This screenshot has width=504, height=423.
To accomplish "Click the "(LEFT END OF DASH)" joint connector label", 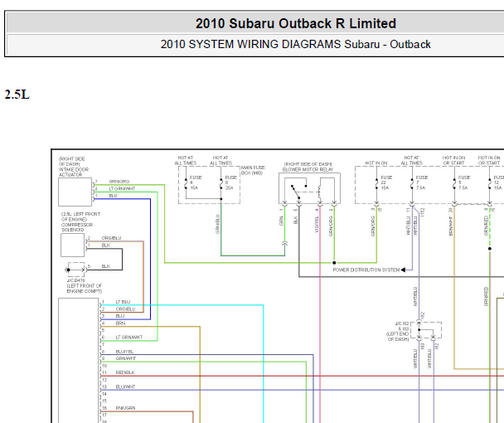I will point(398,337).
